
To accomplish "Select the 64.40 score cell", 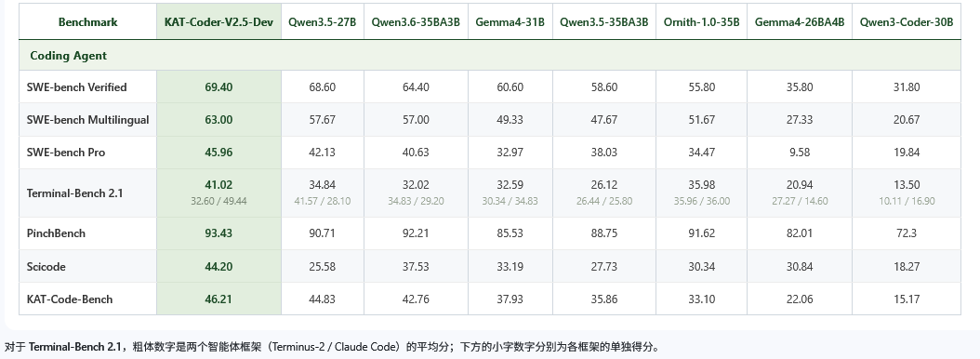I will click(x=416, y=86).
